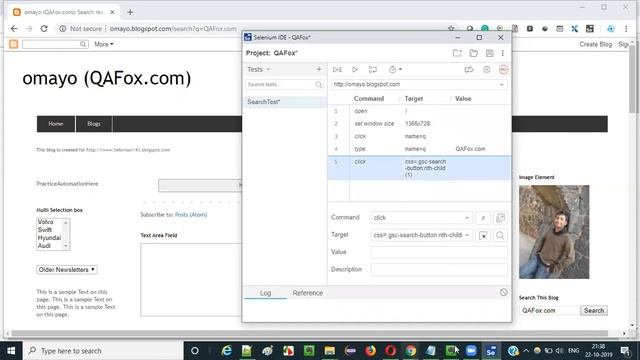Click QAFox.com value cell
Viewport: 640px width, 360px height.
click(470, 149)
